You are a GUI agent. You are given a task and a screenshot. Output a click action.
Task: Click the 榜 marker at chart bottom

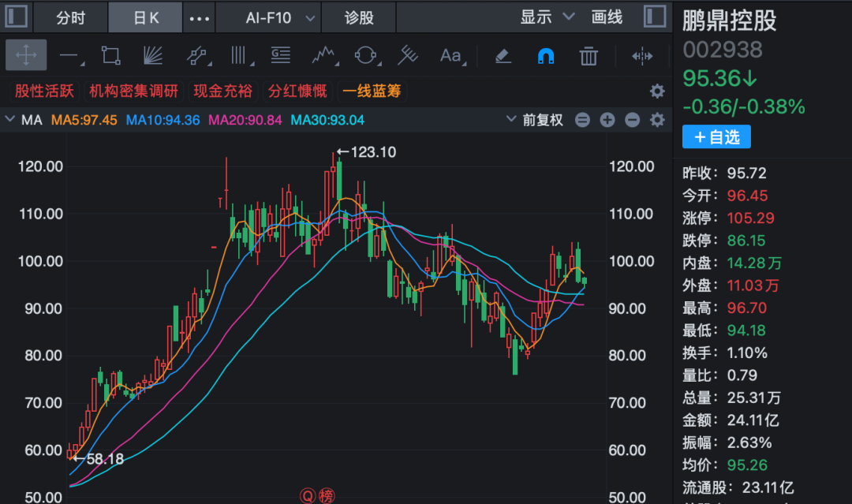coord(327,496)
